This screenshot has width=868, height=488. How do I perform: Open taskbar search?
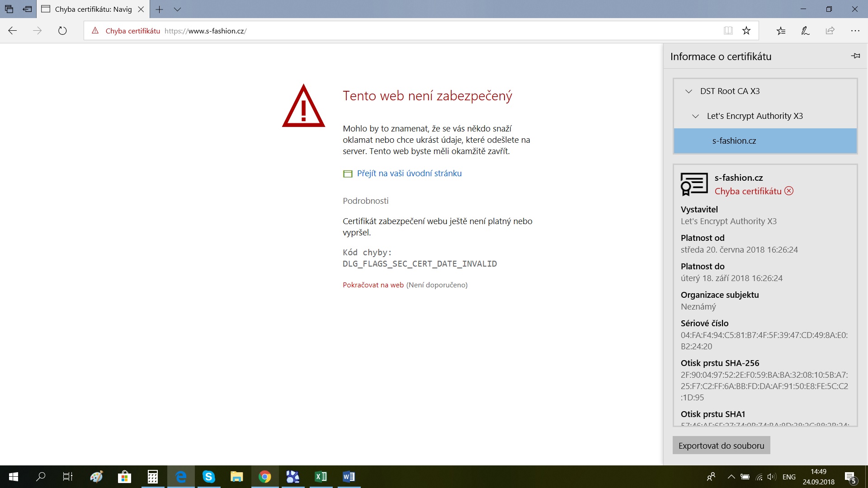pos(41,477)
